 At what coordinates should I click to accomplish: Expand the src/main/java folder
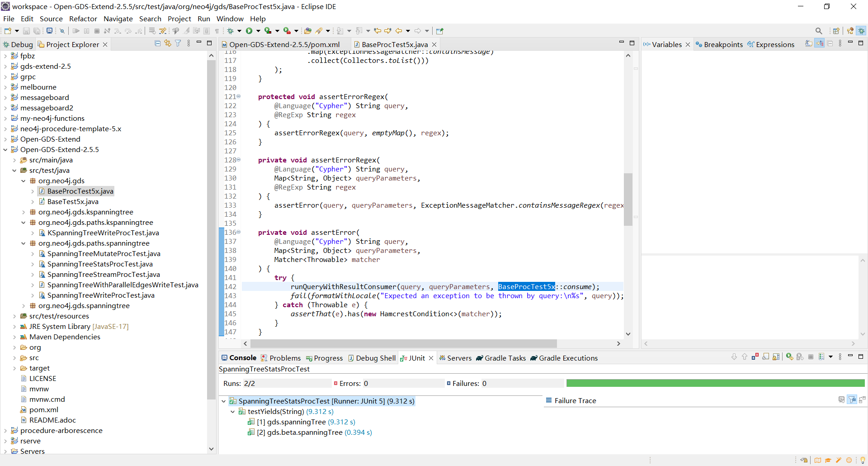14,160
